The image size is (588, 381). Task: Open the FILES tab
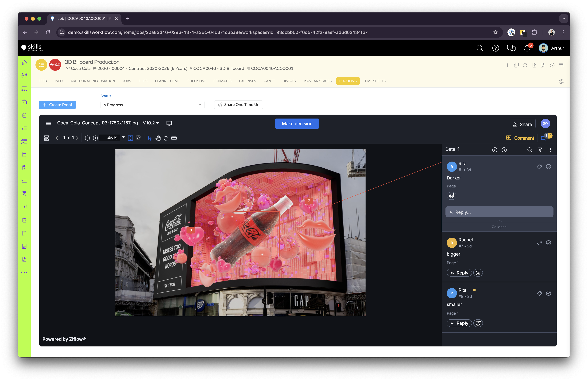click(x=143, y=81)
